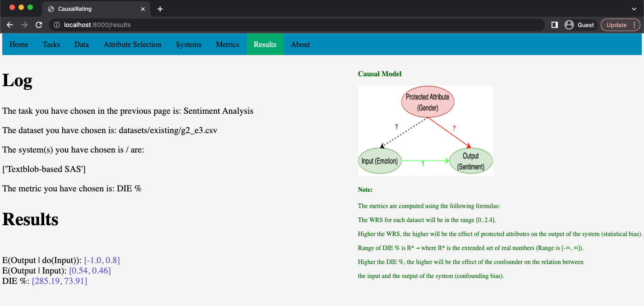Click the macOS green fullscreen window button
Screen dimensions: 644x306
point(30,7)
